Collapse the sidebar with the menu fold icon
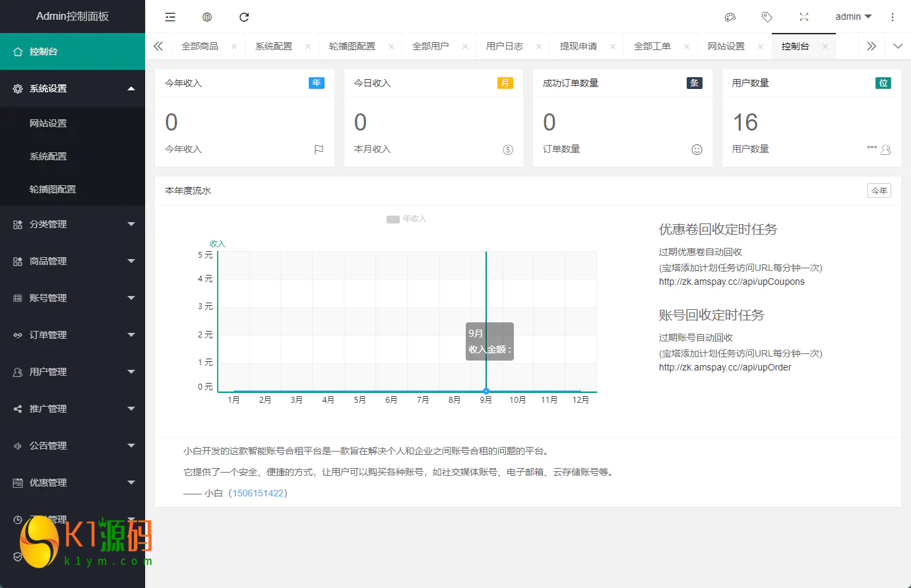The image size is (911, 588). click(x=170, y=17)
